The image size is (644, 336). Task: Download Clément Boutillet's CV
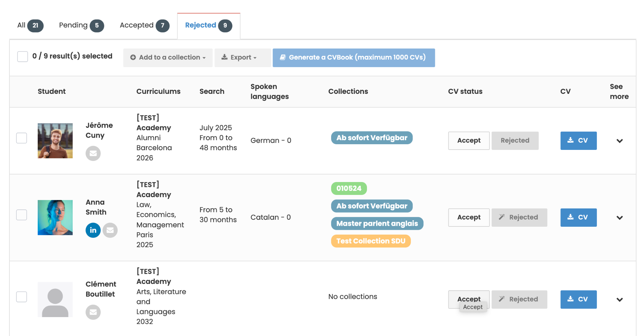point(578,299)
